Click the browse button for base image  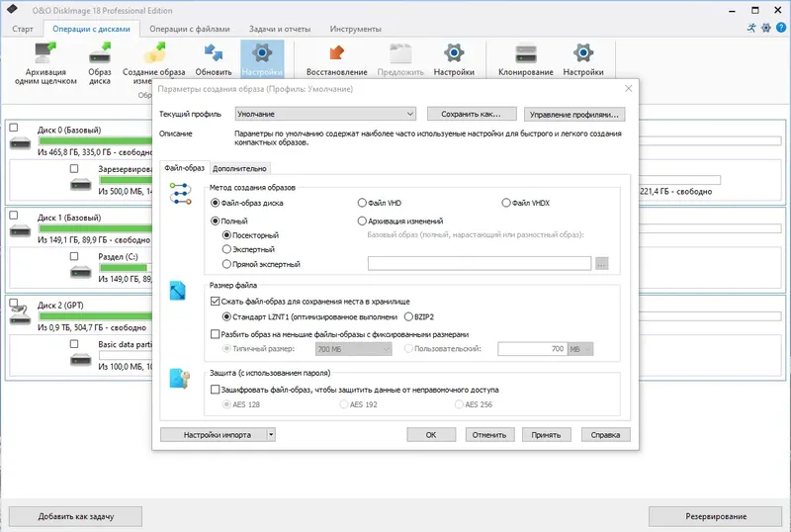(x=601, y=263)
